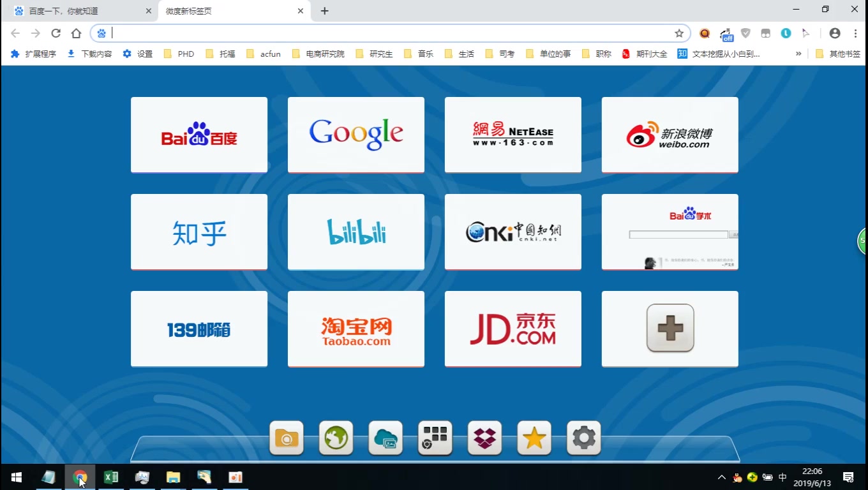Bookmark this page with the star
Viewport: 868px width, 490px height.
coord(679,33)
